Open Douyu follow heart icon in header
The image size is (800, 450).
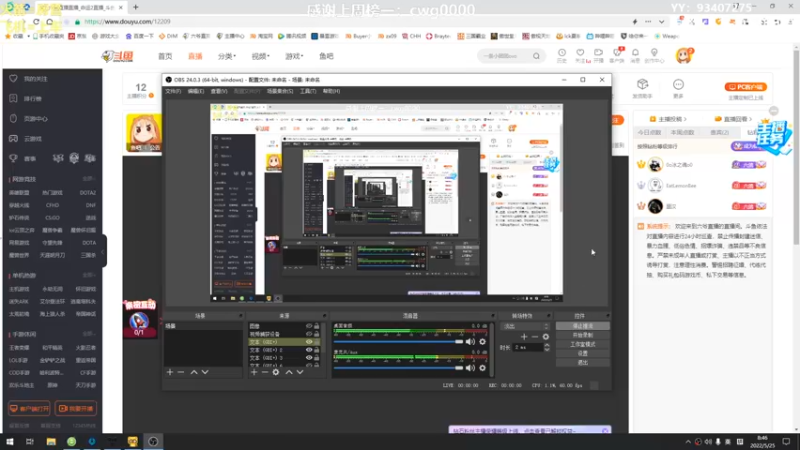[x=580, y=53]
